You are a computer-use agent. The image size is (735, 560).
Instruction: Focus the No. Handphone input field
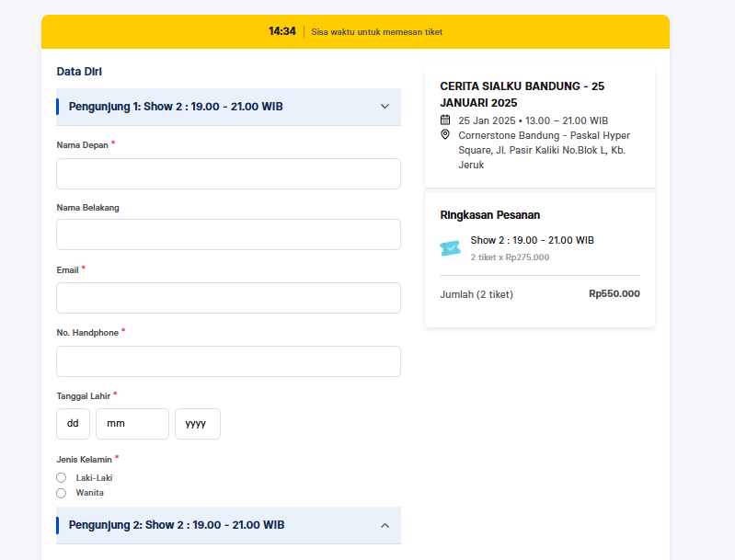tap(228, 361)
